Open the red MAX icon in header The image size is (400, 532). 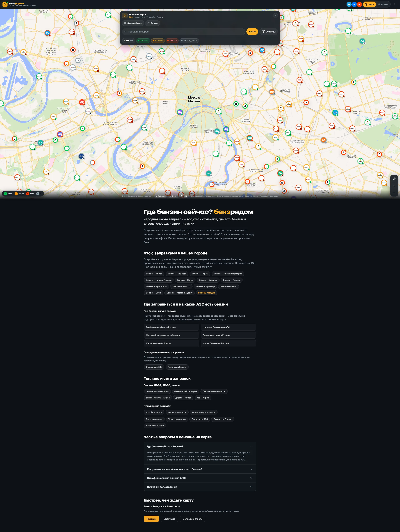tap(359, 4)
